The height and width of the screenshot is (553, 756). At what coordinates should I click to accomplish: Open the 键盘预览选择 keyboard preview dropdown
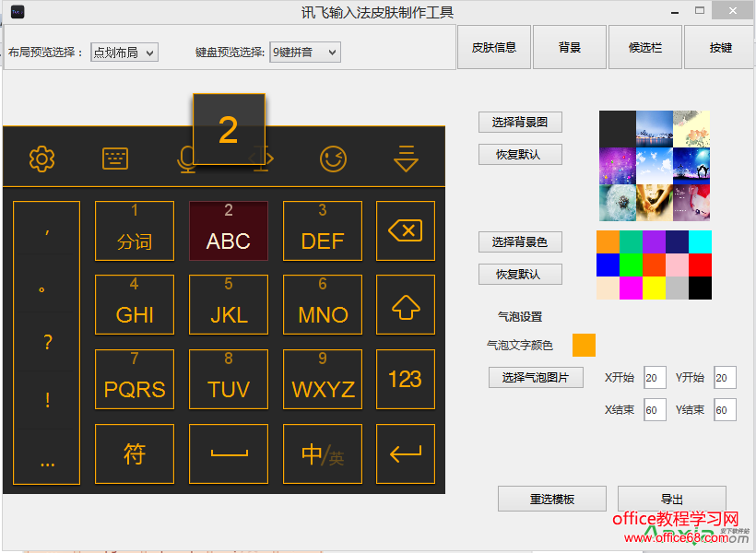pyautogui.click(x=304, y=53)
